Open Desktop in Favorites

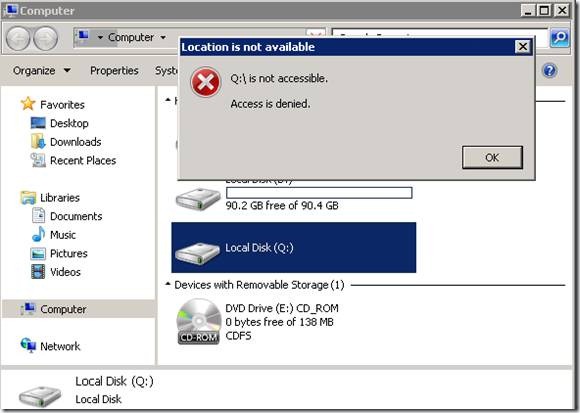(x=69, y=123)
